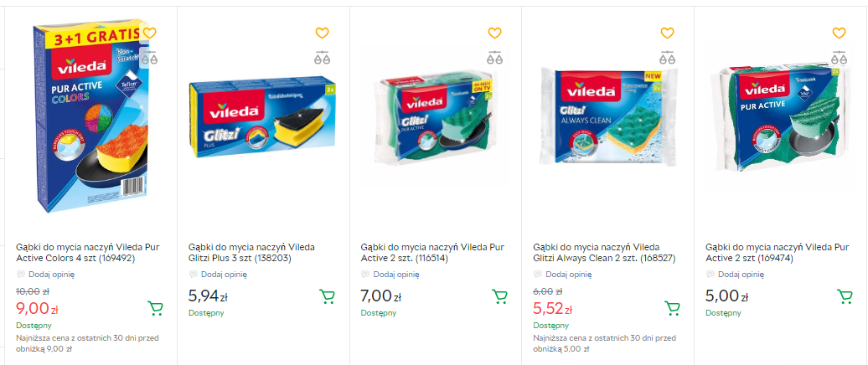
Task: Save Pur Active 2 szt (169474) to favorites
Action: point(839,33)
